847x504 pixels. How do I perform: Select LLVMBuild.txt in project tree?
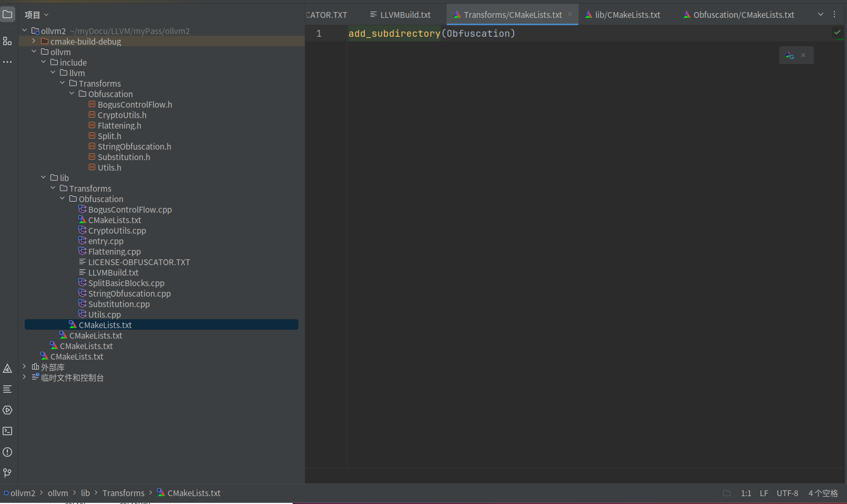[x=113, y=272]
